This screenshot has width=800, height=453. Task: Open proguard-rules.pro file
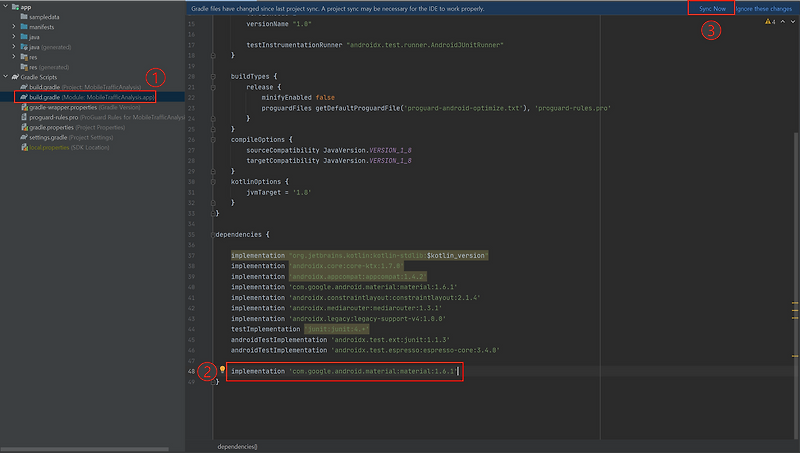[102, 117]
